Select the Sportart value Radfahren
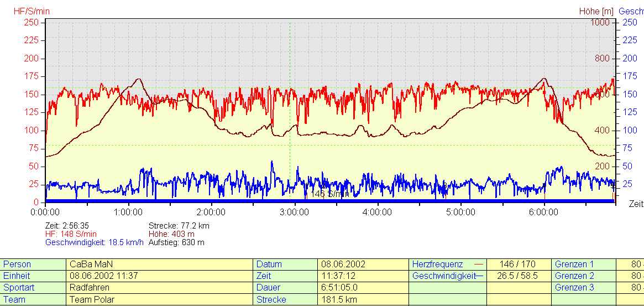 pyautogui.click(x=90, y=288)
